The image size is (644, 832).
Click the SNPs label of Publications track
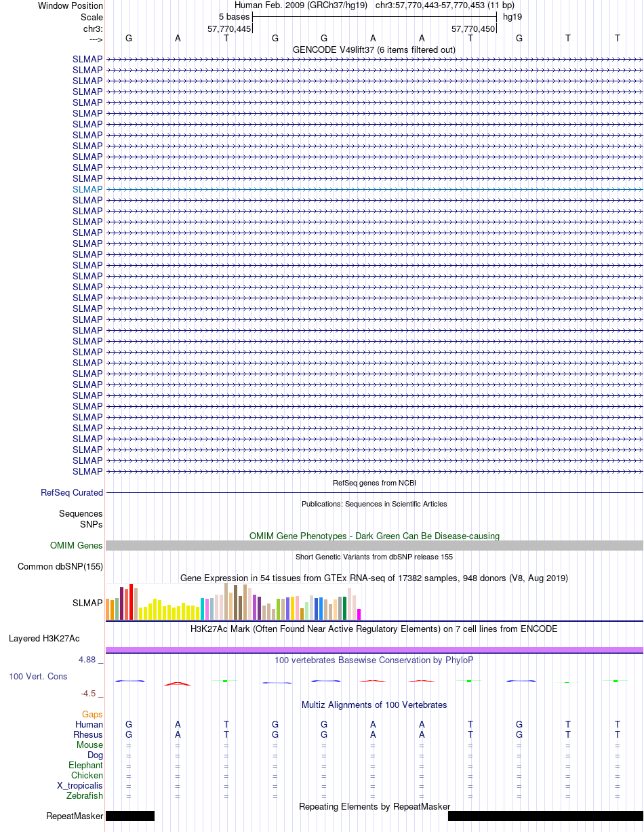pyautogui.click(x=92, y=524)
